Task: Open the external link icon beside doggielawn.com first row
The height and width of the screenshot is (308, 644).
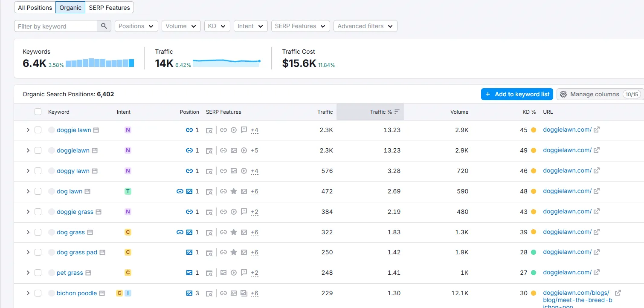Action: coord(596,130)
